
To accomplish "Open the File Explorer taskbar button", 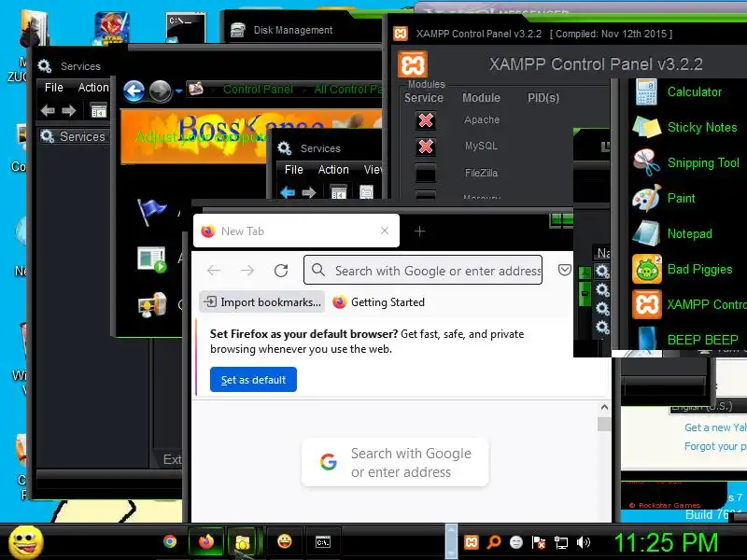I will point(243,542).
